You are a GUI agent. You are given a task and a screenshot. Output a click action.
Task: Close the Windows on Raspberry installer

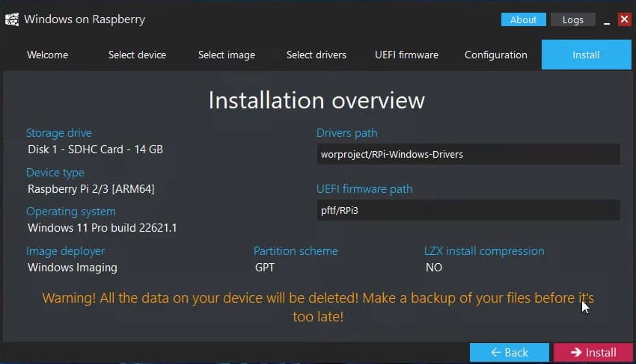624,19
